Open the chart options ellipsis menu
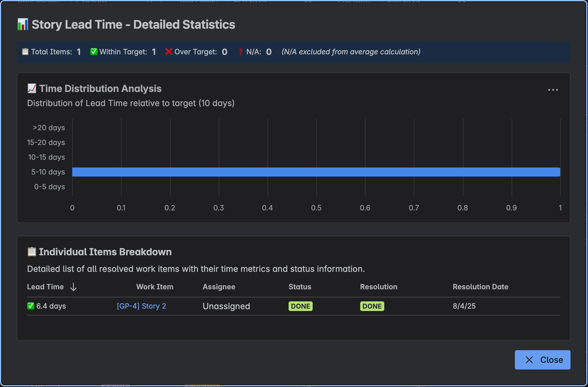 coord(553,89)
